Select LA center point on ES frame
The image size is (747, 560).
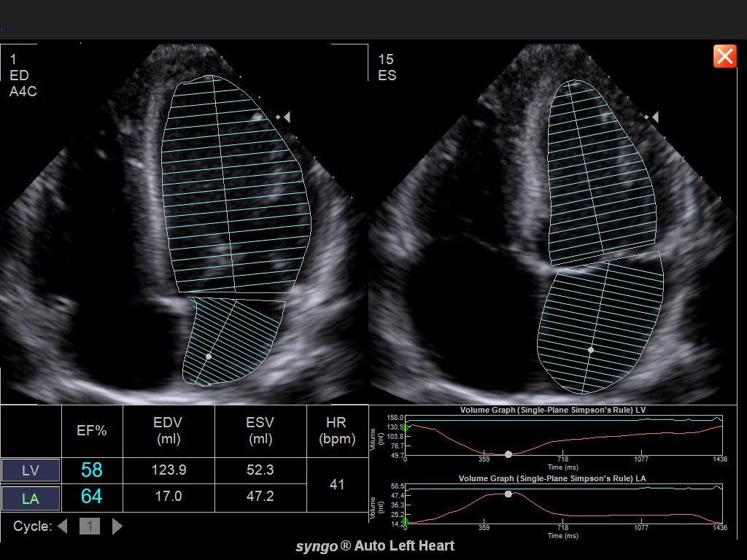click(591, 350)
